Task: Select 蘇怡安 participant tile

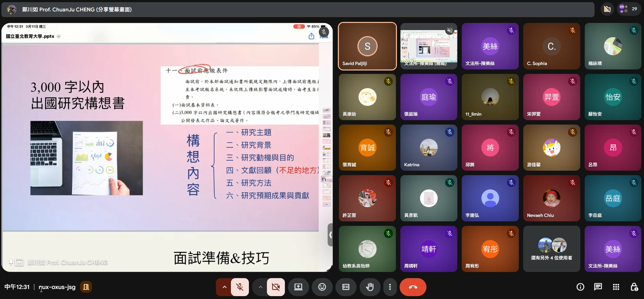Action: pyautogui.click(x=613, y=97)
